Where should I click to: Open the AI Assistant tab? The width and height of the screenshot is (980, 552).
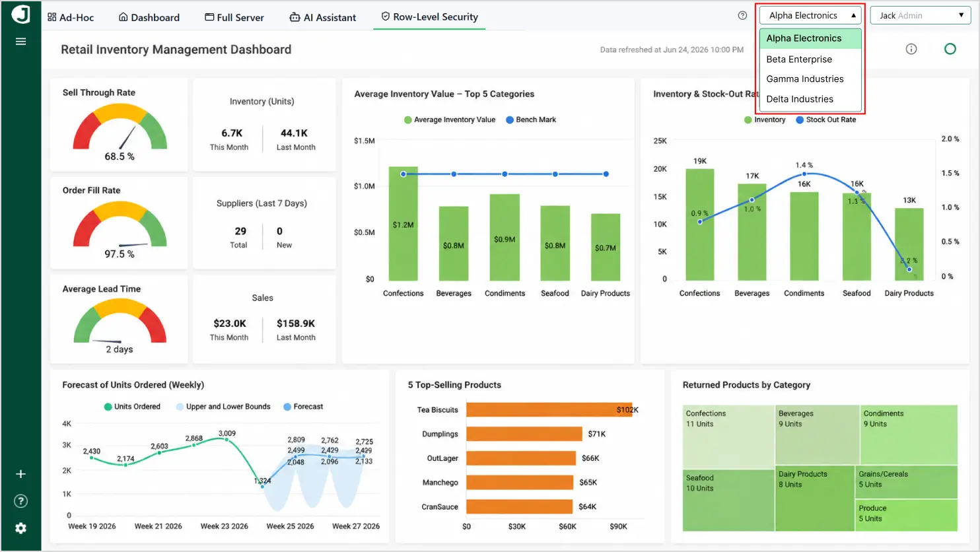[x=323, y=17]
